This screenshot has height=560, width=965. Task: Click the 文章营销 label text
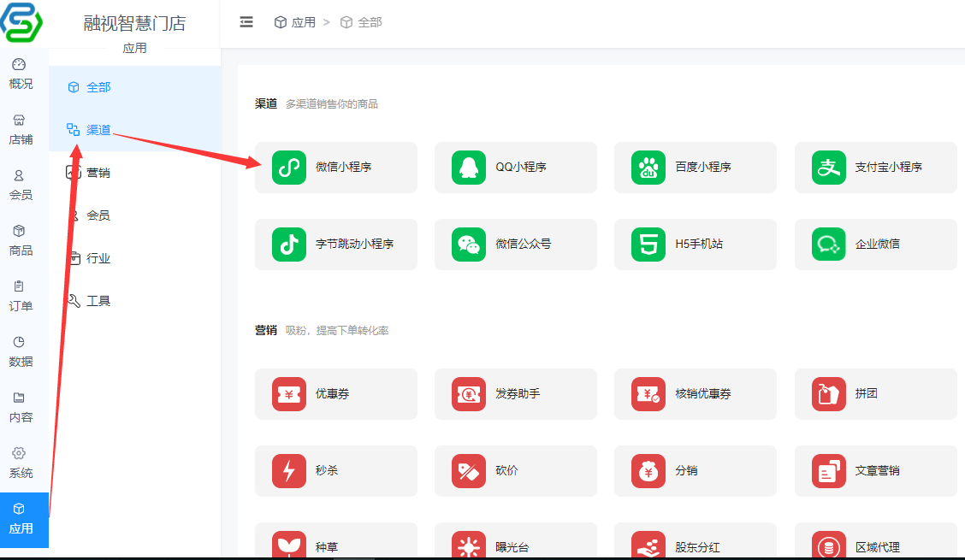click(x=877, y=471)
